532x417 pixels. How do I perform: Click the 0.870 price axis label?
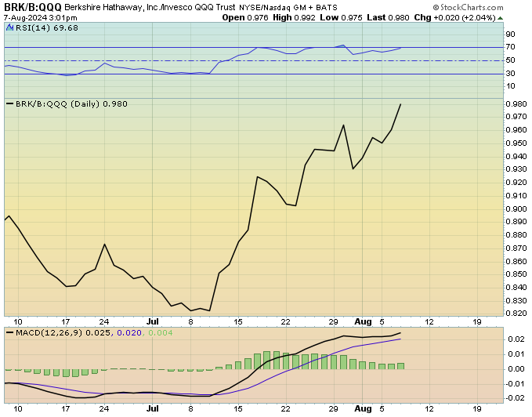pos(516,248)
